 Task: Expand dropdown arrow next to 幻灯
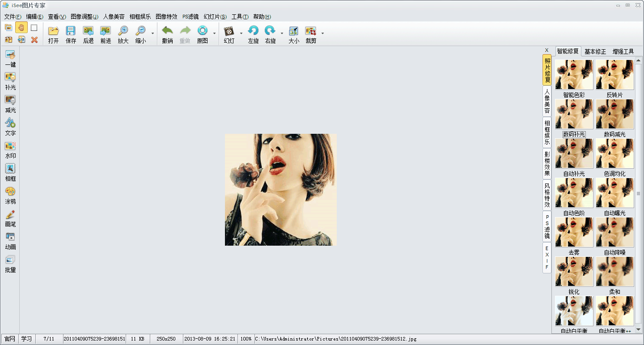point(241,34)
